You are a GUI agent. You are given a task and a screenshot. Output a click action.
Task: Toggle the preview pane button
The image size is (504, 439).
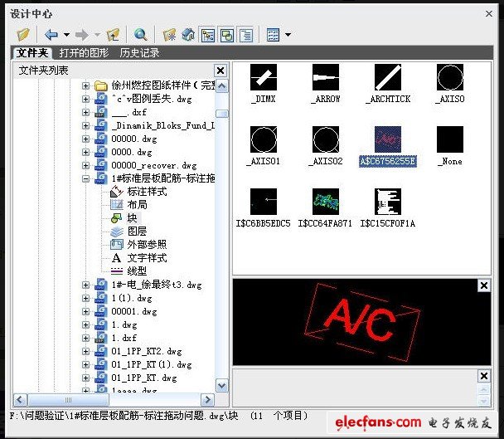click(x=227, y=35)
